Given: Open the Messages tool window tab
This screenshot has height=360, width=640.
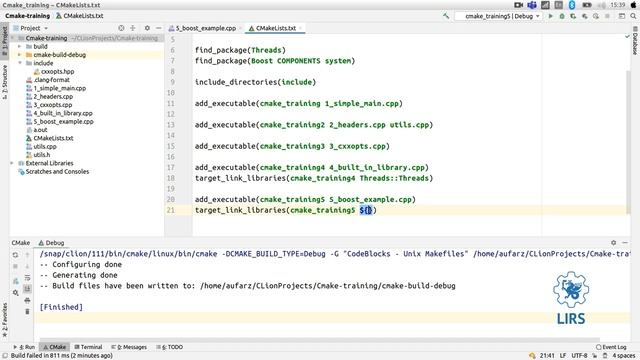Looking at the screenshot, I should pos(129,347).
